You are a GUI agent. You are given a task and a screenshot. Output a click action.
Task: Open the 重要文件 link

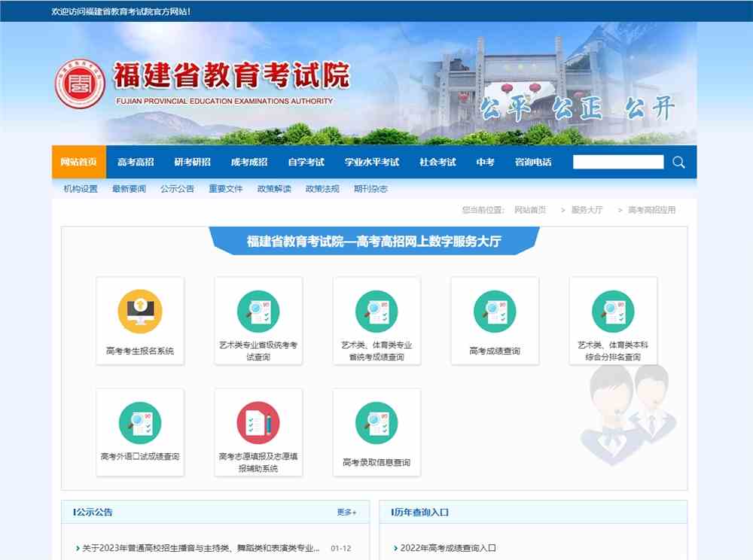[x=225, y=189]
